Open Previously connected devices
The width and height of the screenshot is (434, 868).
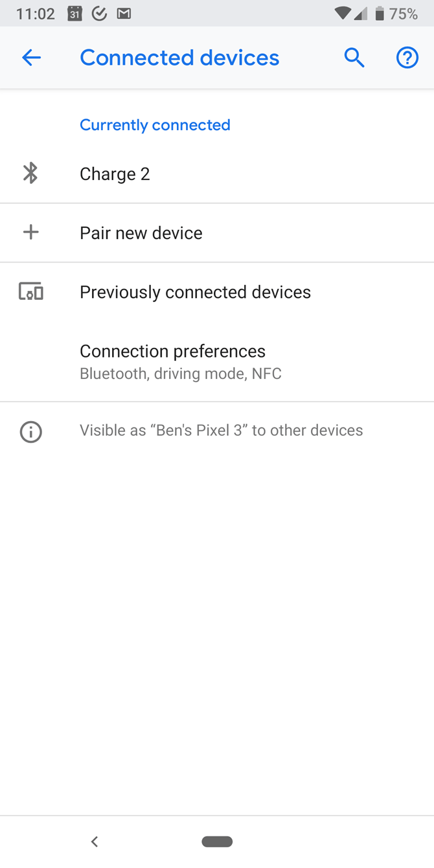point(195,292)
